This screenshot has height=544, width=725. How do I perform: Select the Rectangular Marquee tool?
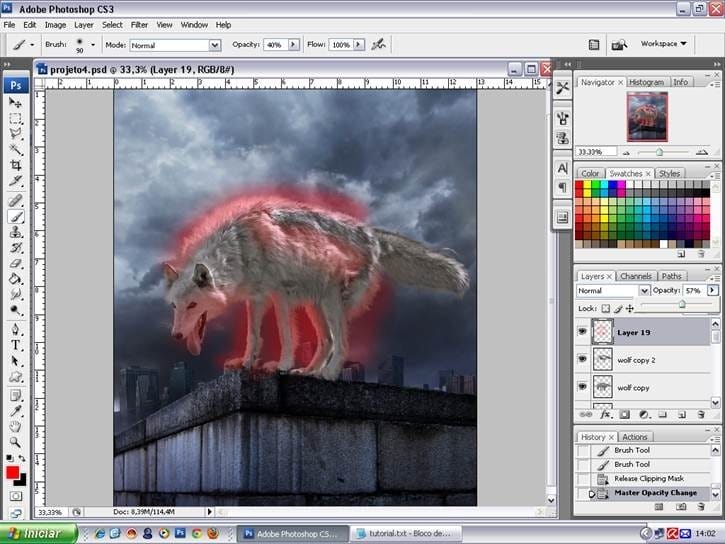point(15,118)
